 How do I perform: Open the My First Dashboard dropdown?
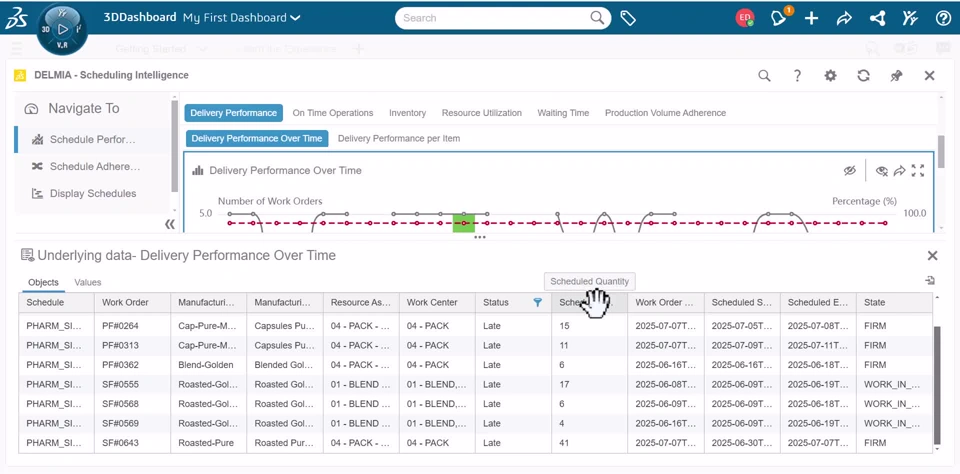(x=242, y=18)
